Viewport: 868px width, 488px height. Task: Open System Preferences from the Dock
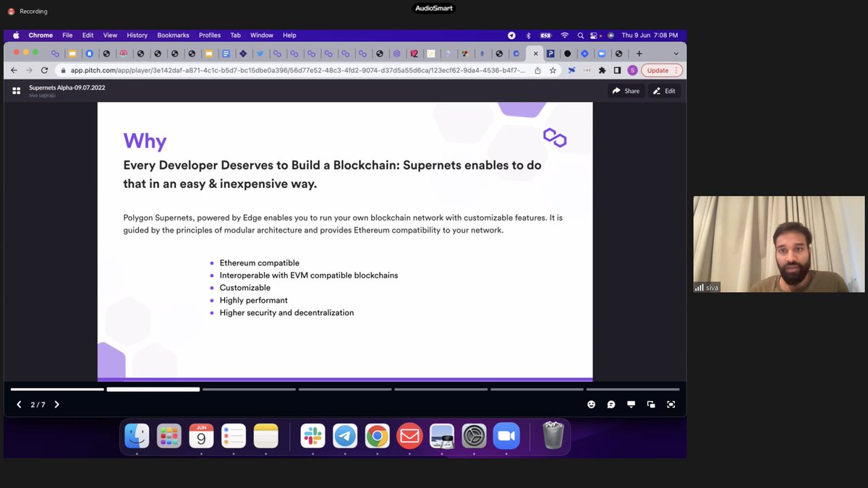(475, 436)
